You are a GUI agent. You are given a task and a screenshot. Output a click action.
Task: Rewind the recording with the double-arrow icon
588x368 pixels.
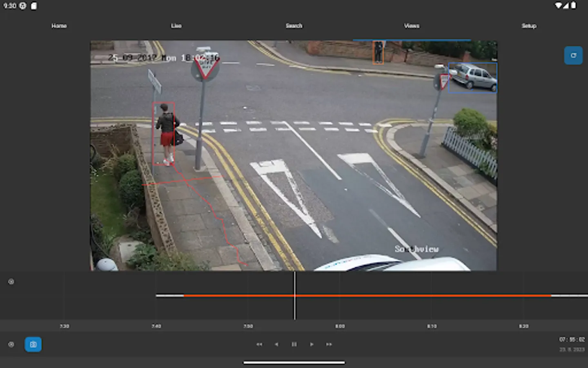259,344
